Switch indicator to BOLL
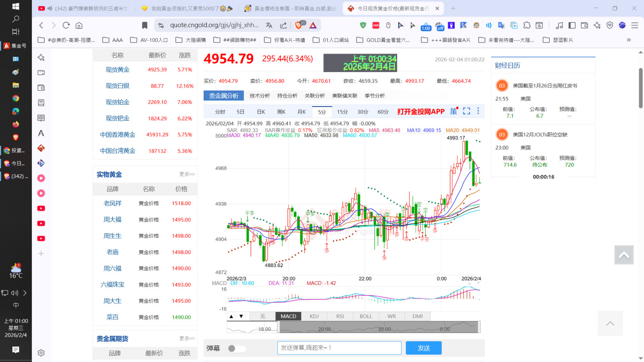 point(365,316)
